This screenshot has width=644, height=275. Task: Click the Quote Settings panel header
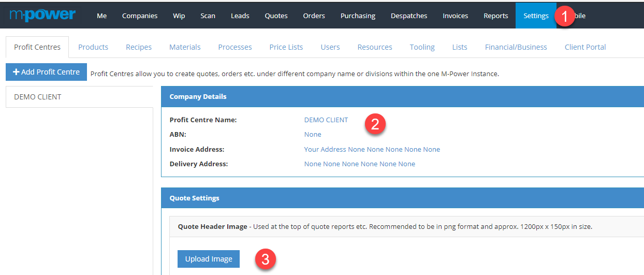point(402,198)
